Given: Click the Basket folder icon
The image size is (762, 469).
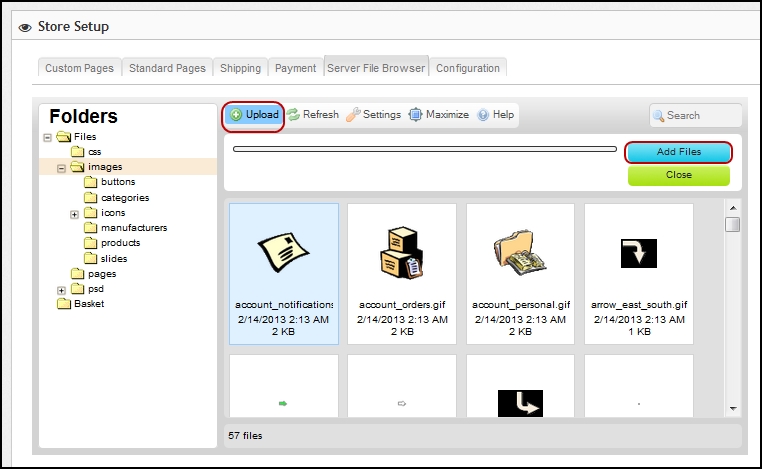Looking at the screenshot, I should (x=64, y=304).
